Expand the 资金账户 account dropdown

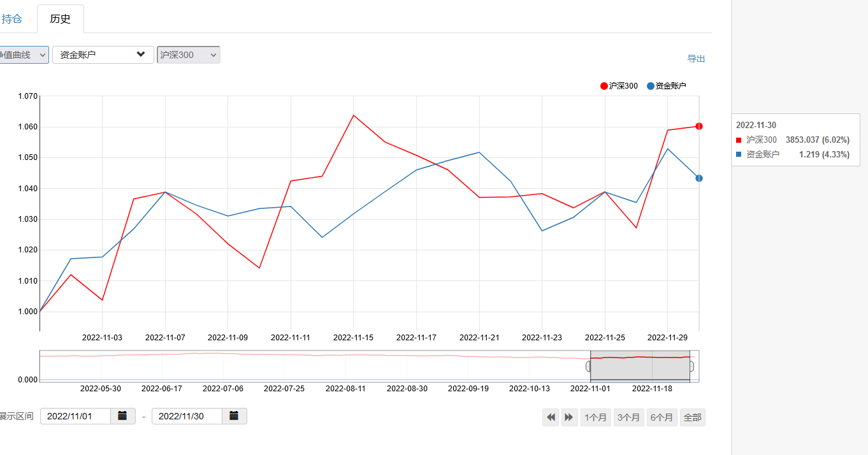point(103,55)
